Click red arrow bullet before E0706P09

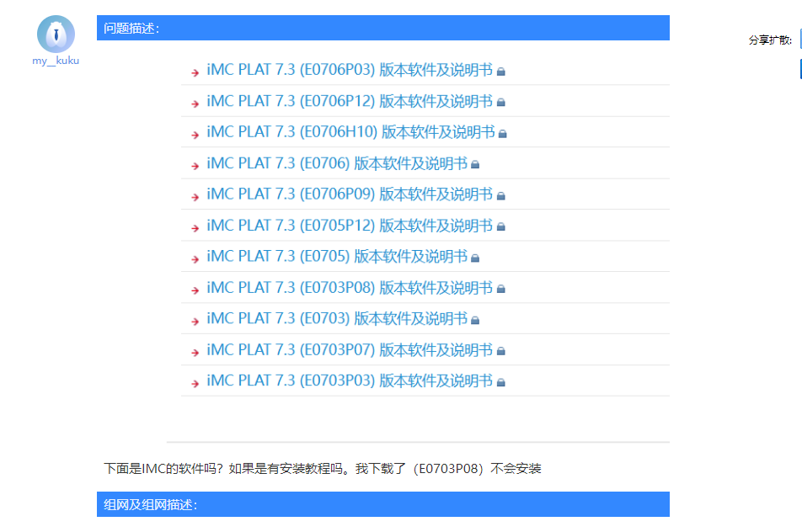[x=195, y=197]
